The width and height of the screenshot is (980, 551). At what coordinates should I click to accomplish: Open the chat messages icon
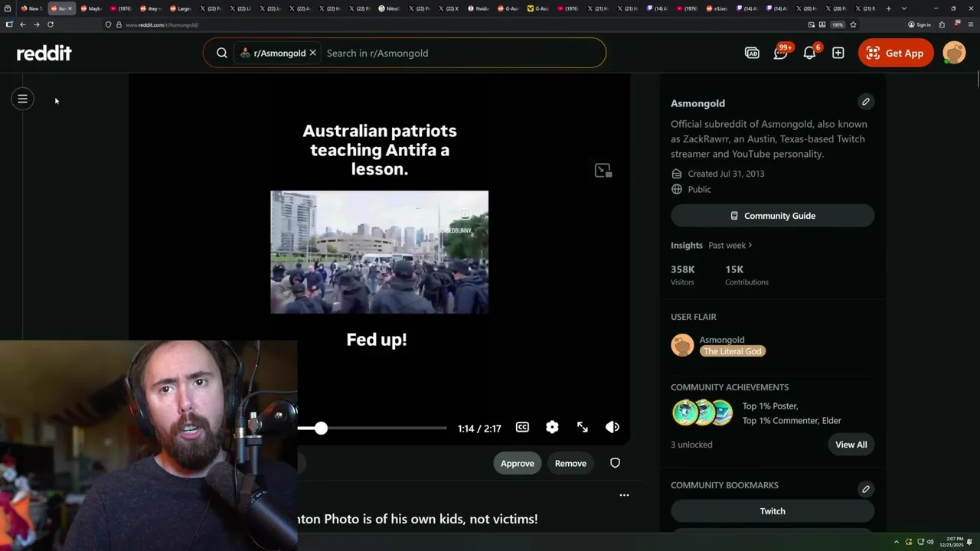coord(780,53)
